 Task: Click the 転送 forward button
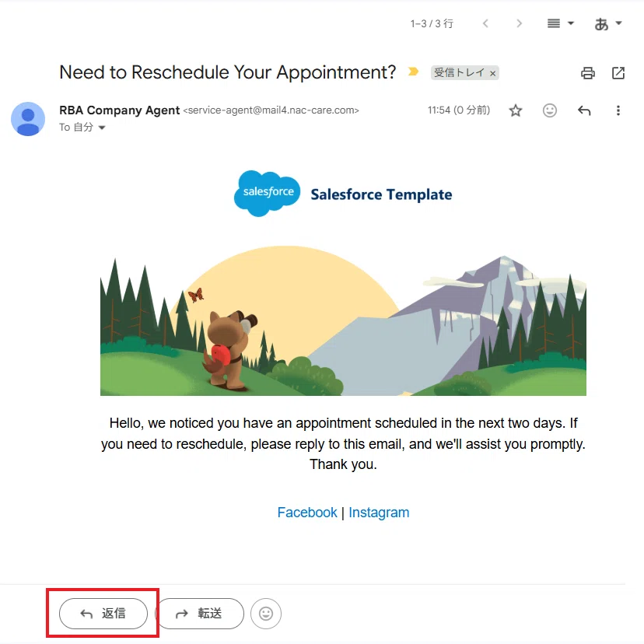(x=199, y=613)
